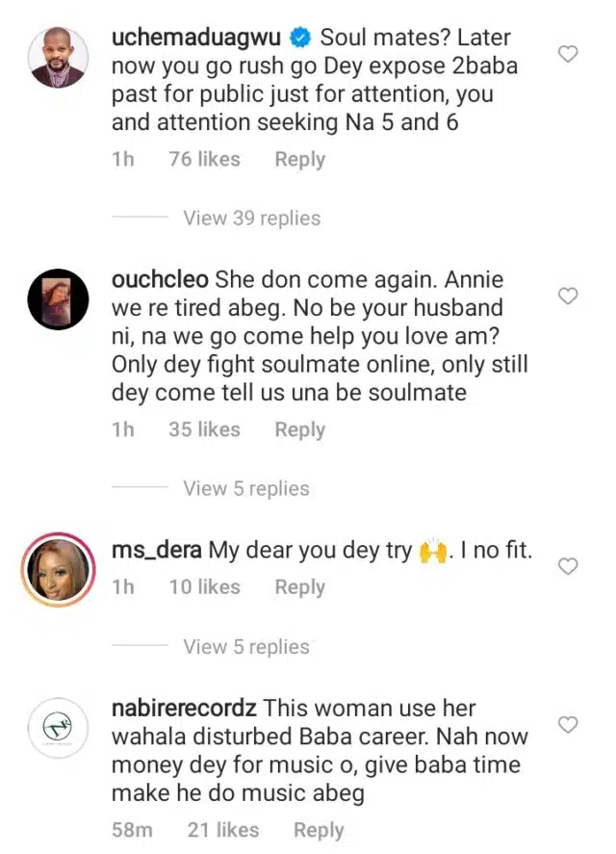The width and height of the screenshot is (616, 854).
Task: Heart the nabirerecordz comment
Action: point(569,724)
